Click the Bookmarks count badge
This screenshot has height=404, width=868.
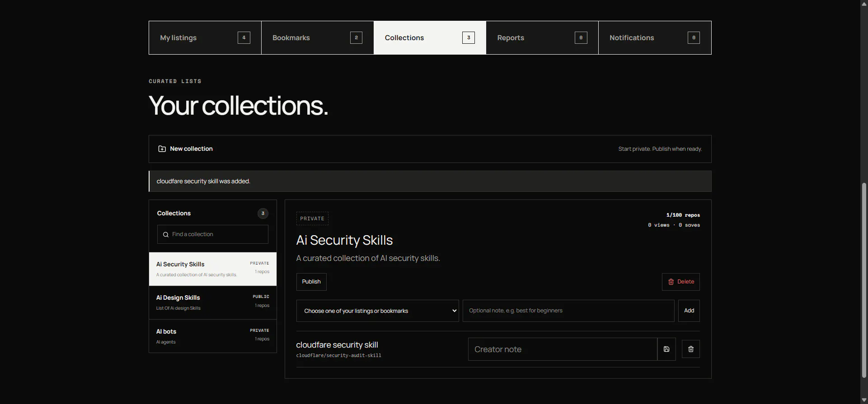click(x=356, y=37)
